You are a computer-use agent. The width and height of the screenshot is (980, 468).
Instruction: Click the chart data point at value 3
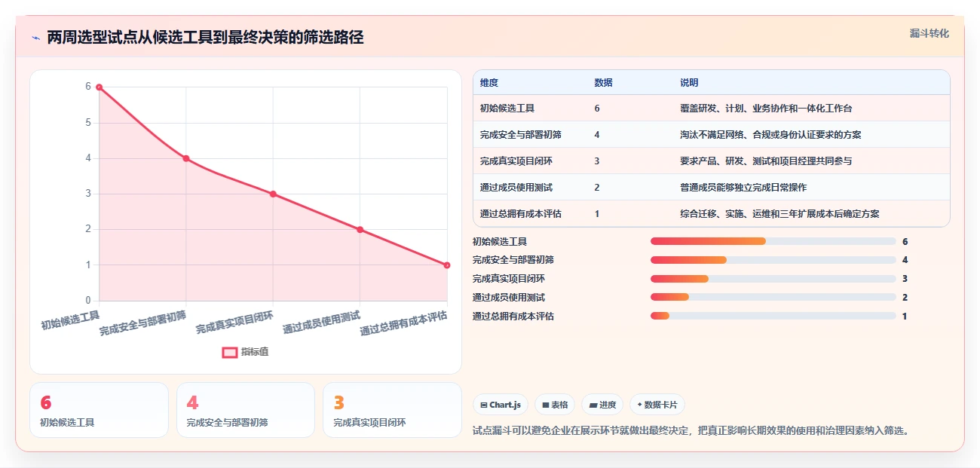click(273, 194)
